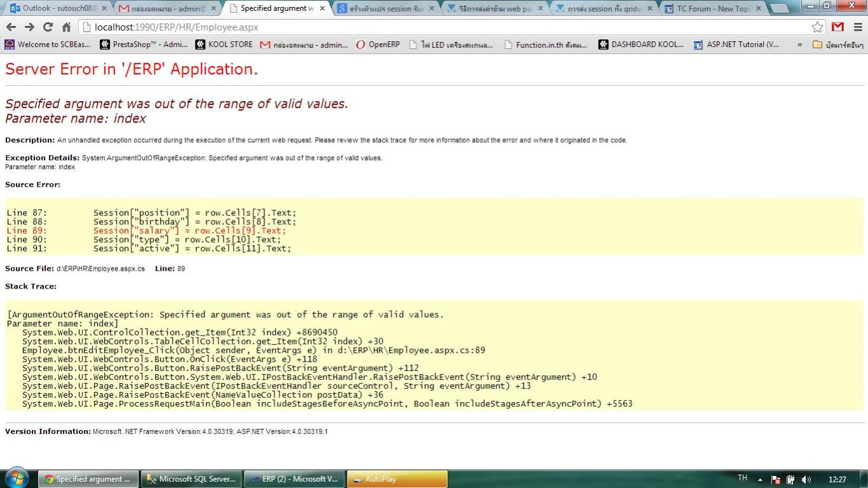Go back to the previous page

[11, 27]
